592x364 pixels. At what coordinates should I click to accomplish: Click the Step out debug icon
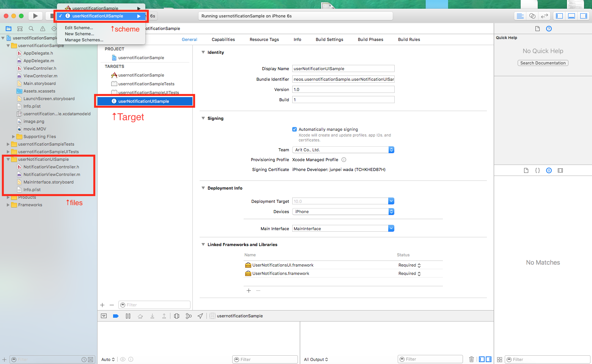coord(164,316)
